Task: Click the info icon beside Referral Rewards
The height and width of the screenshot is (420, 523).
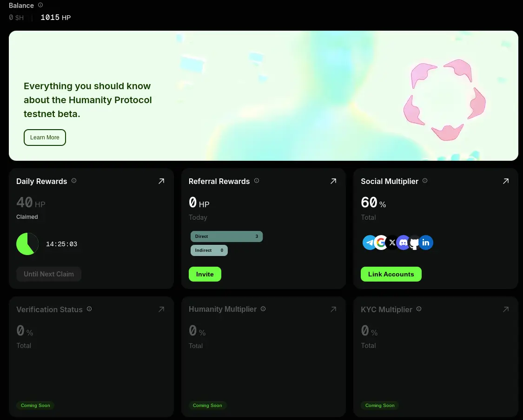Action: 257,180
